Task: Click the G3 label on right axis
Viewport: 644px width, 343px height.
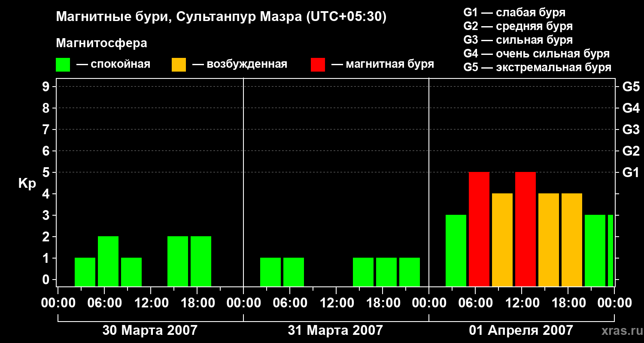Action: pos(631,129)
